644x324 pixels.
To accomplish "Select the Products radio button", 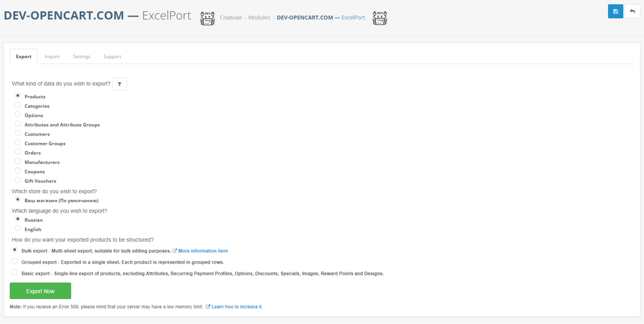I will pos(18,96).
